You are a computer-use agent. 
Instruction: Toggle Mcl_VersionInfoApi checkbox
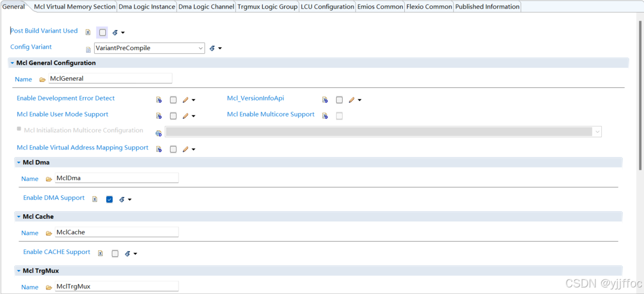(339, 100)
